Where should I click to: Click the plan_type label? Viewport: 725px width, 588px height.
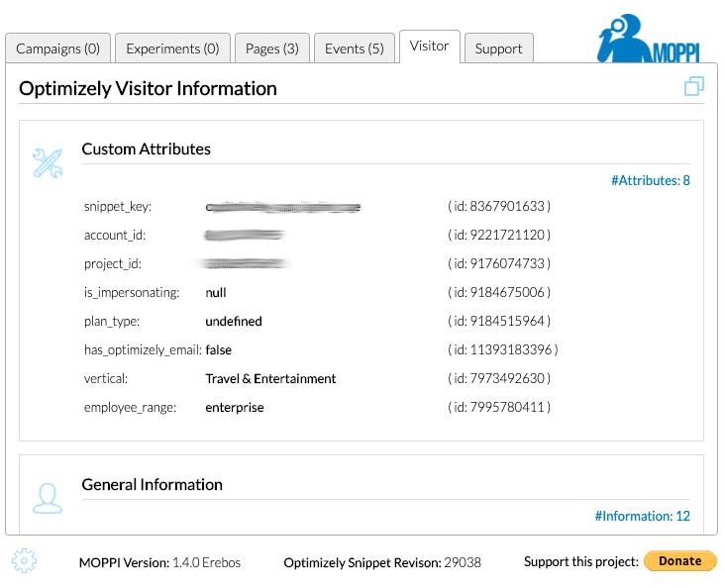tap(112, 321)
